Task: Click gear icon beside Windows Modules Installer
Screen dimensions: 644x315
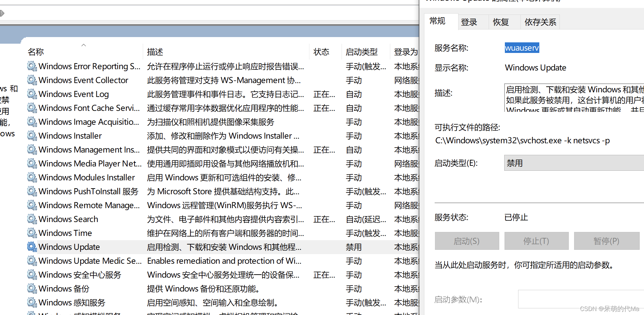Action: [x=32, y=177]
